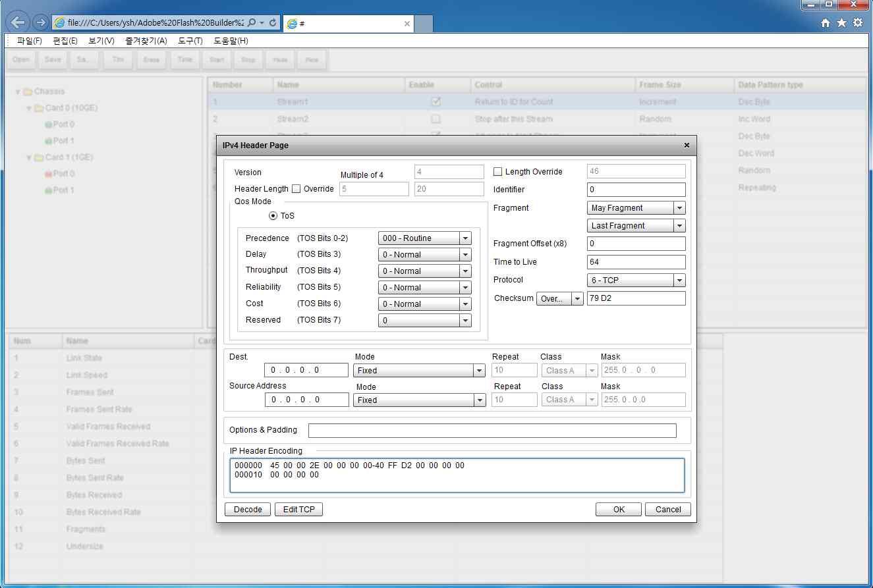Click the Stop toolbar button

point(248,60)
